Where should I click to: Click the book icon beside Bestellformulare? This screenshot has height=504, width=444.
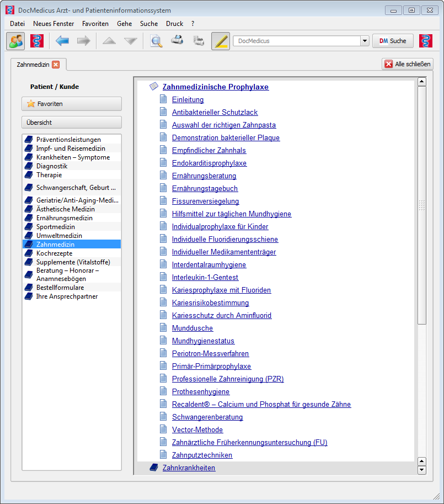29,287
